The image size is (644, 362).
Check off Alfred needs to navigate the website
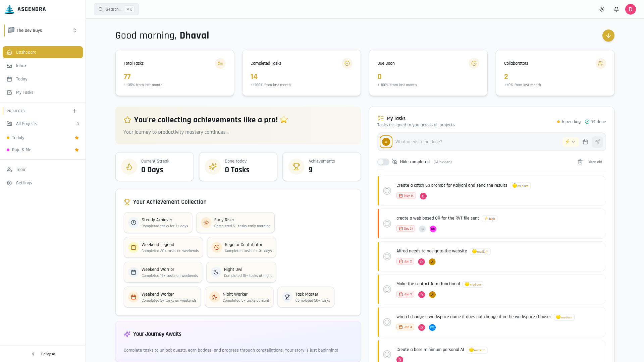[387, 256]
